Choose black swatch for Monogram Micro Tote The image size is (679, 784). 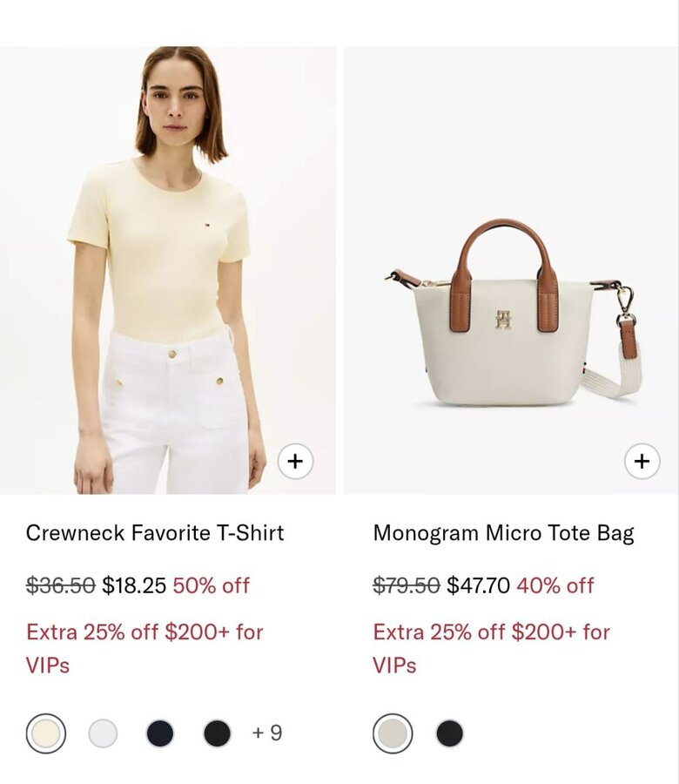450,733
